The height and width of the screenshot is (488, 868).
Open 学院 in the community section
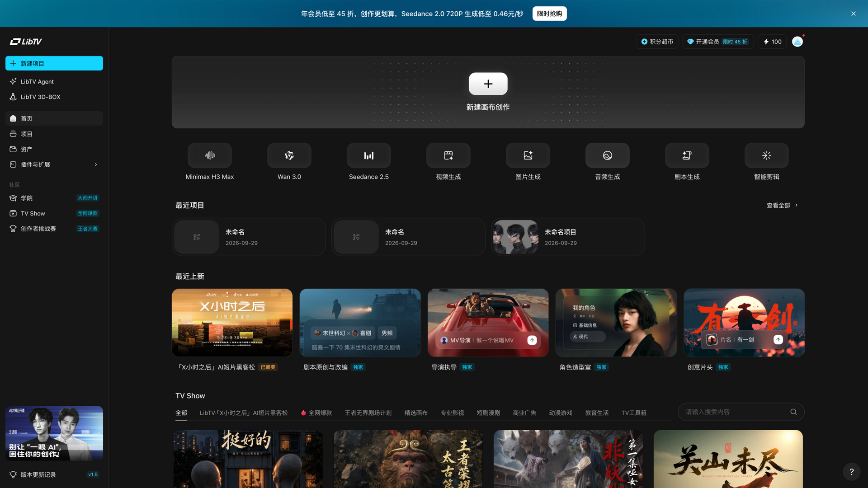pyautogui.click(x=54, y=198)
